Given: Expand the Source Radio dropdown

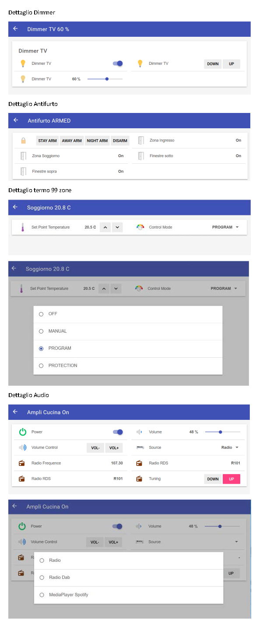Looking at the screenshot, I should (x=230, y=447).
